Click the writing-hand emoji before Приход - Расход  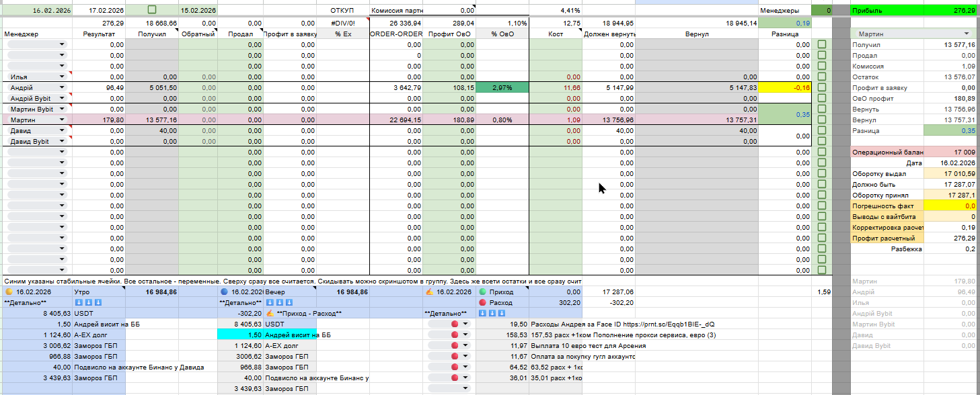point(270,314)
